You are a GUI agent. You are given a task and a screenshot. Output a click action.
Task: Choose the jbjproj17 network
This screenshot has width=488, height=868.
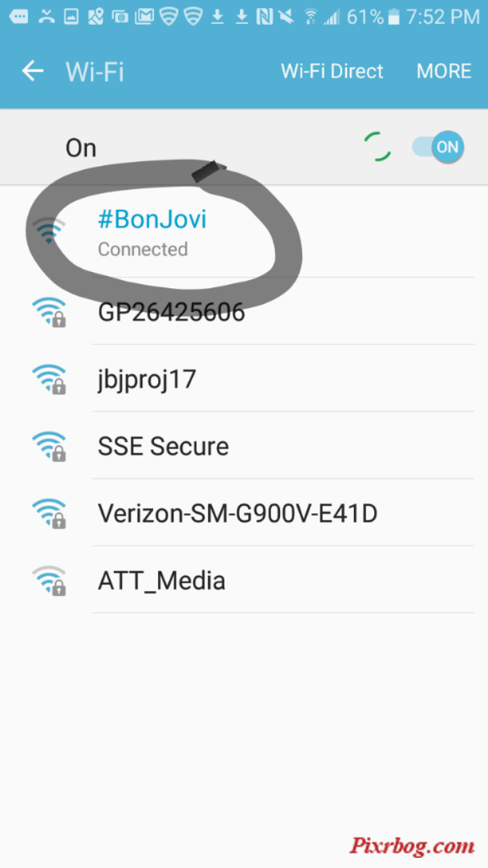pyautogui.click(x=244, y=378)
